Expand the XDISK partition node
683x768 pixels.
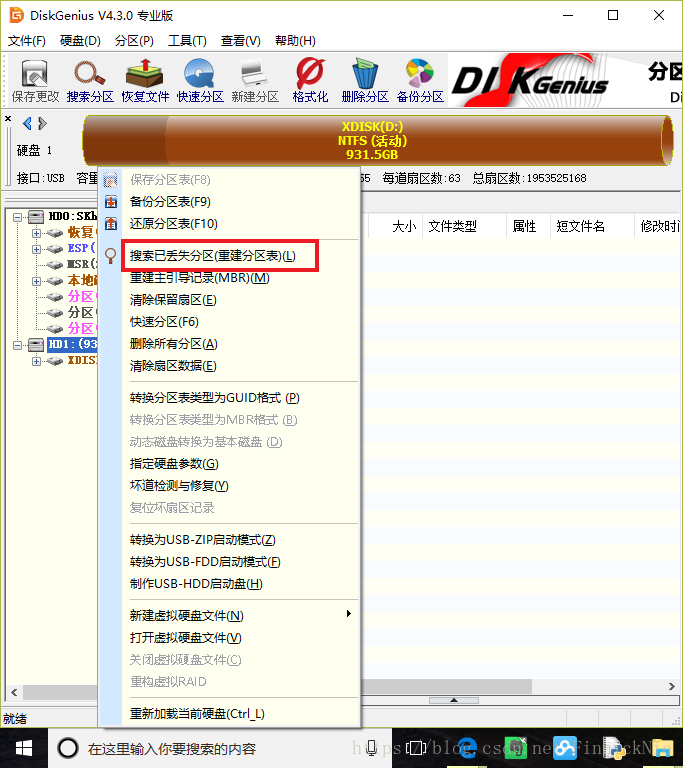(x=36, y=361)
